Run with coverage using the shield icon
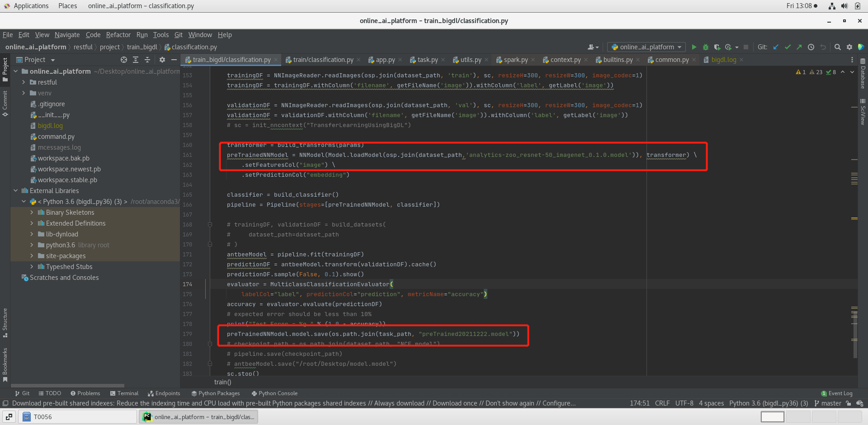This screenshot has width=868, height=425. (x=717, y=47)
